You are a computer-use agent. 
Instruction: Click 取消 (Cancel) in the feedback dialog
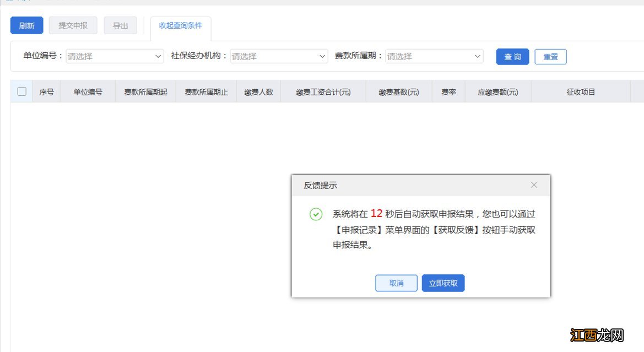pos(396,283)
